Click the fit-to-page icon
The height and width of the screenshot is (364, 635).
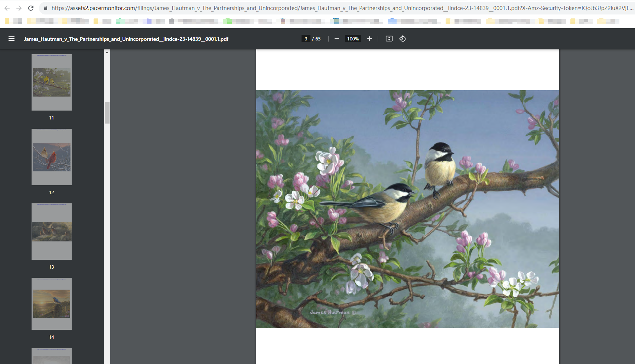[389, 39]
